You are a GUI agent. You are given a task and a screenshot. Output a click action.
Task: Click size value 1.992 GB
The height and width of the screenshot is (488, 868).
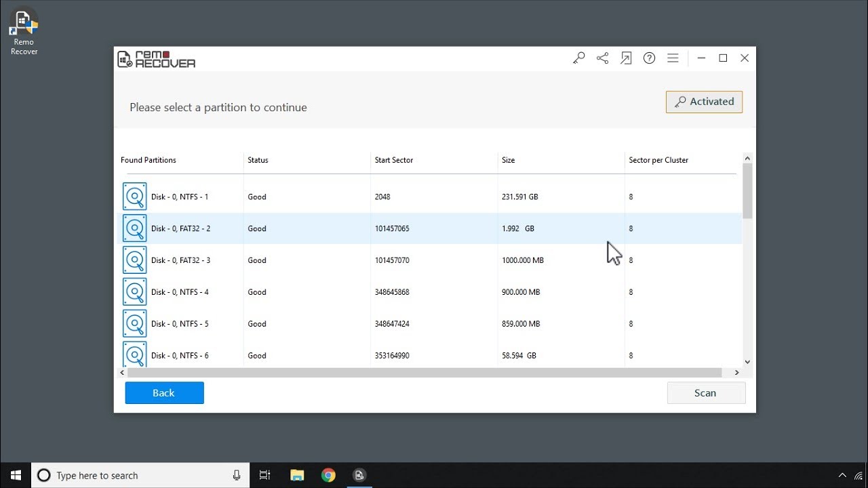[x=518, y=228]
